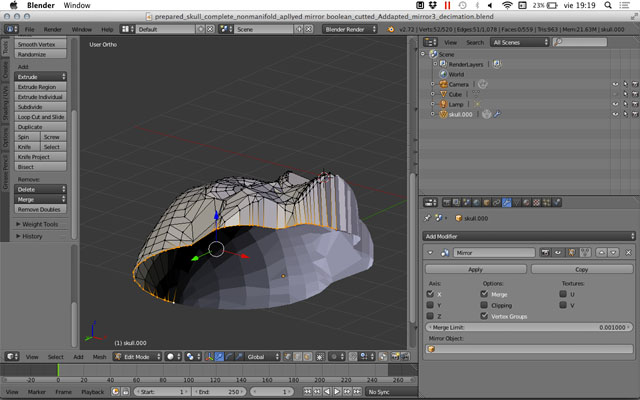
Task: Toggle the Vertex Groups checkbox
Action: point(484,316)
